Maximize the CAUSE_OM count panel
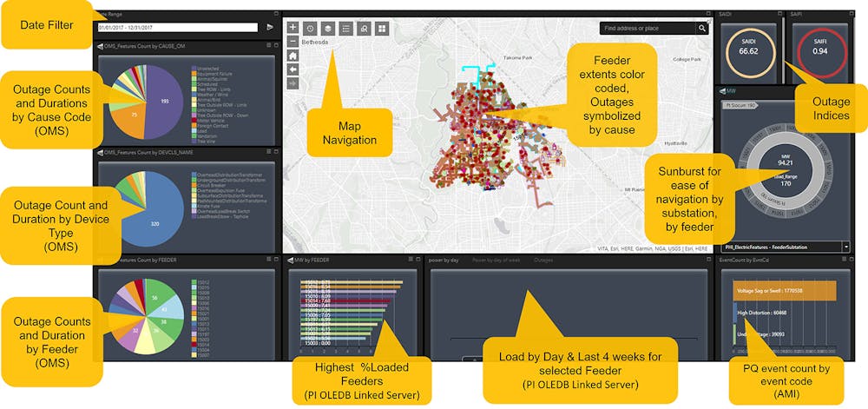The image size is (868, 409). (x=276, y=47)
